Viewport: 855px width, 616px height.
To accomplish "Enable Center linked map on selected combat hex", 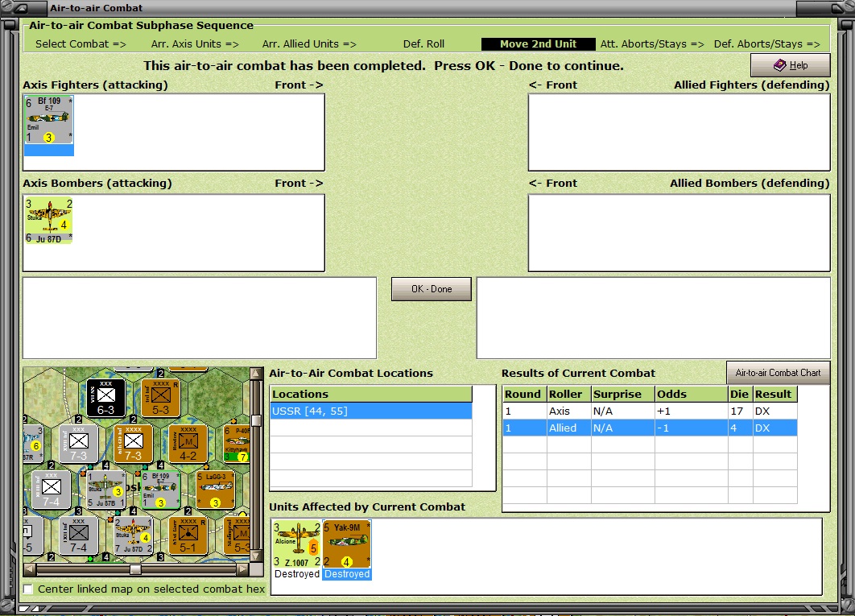I will (28, 589).
